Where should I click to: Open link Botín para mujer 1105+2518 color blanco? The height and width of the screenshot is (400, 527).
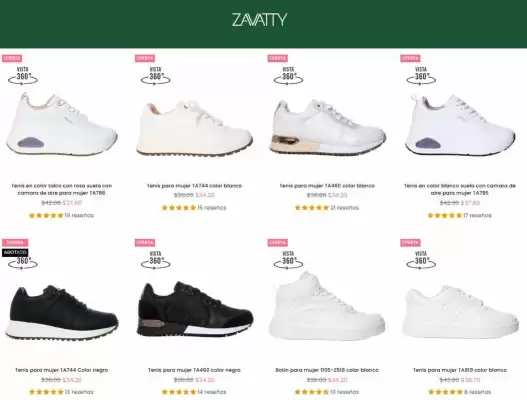point(327,370)
